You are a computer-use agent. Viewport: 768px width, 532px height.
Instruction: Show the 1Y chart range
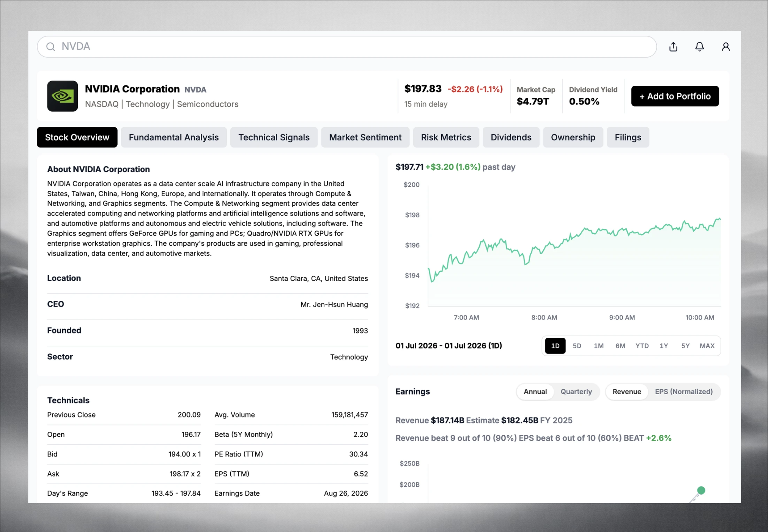(x=664, y=346)
